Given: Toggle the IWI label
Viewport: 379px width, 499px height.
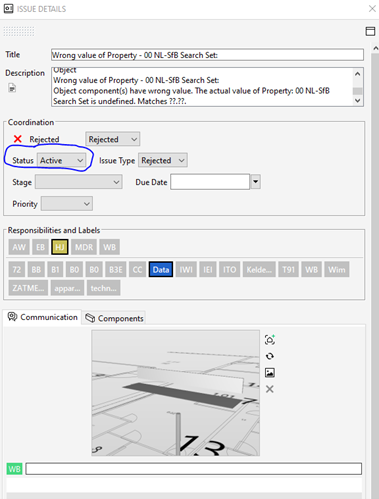Looking at the screenshot, I should [186, 269].
